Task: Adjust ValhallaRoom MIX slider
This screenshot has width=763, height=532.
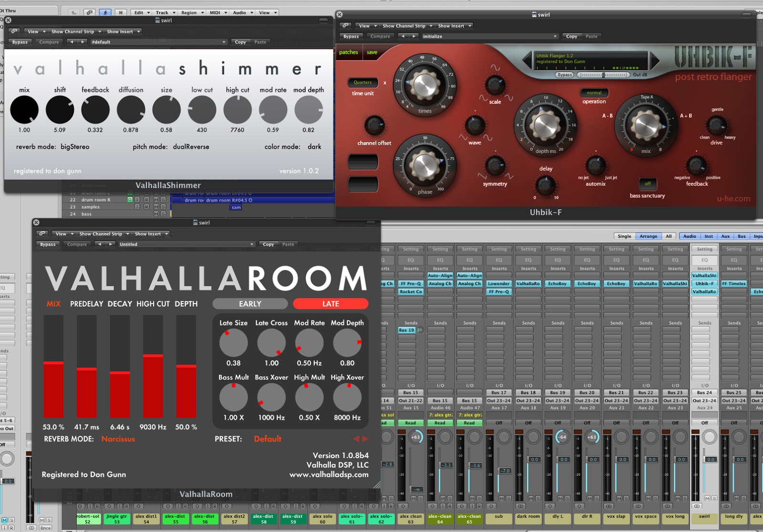Action: [53, 366]
